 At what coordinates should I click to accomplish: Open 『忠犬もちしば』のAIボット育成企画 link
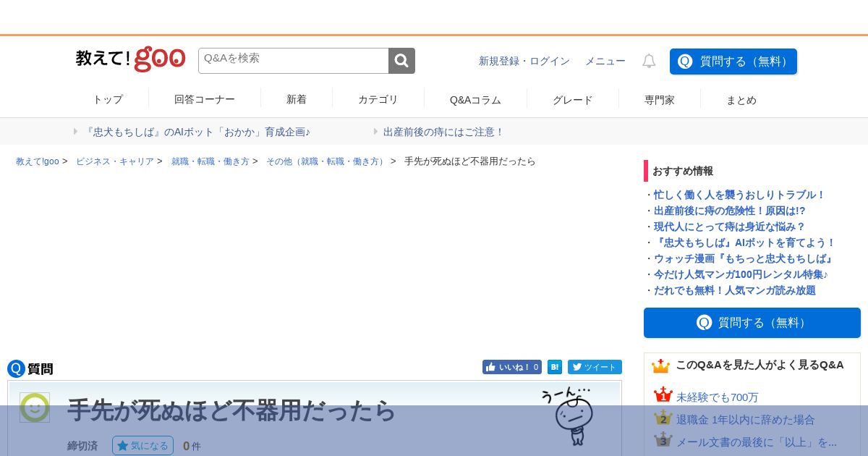197,132
